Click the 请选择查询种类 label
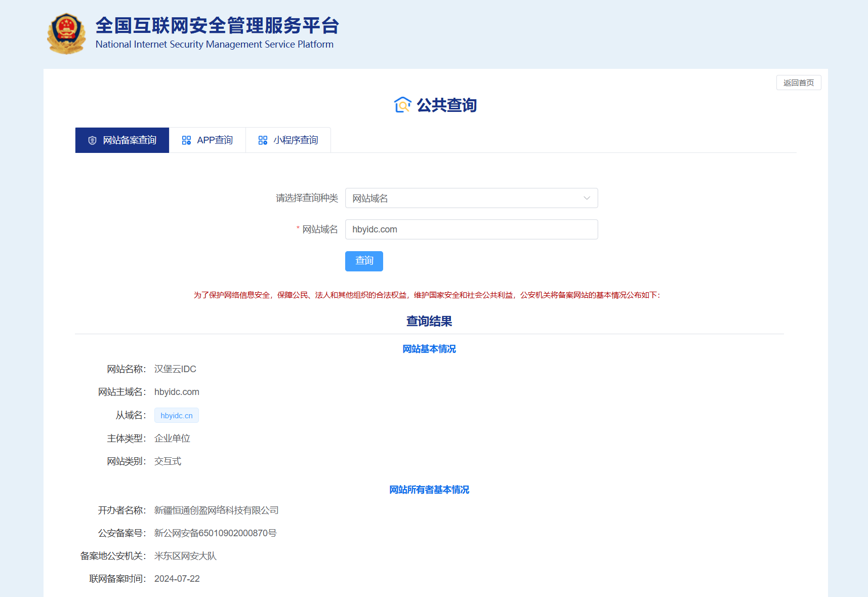This screenshot has width=868, height=597. coord(307,198)
